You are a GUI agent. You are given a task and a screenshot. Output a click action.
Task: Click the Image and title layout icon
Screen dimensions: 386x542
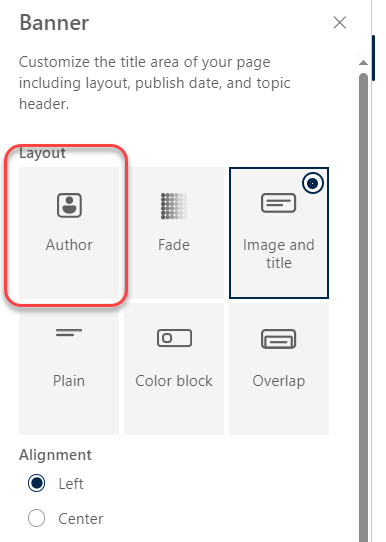[279, 203]
